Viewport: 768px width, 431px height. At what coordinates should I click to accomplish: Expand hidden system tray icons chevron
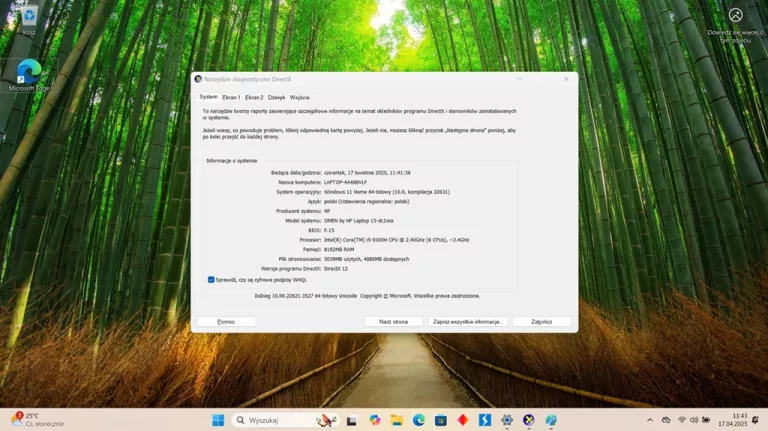pyautogui.click(x=650, y=420)
